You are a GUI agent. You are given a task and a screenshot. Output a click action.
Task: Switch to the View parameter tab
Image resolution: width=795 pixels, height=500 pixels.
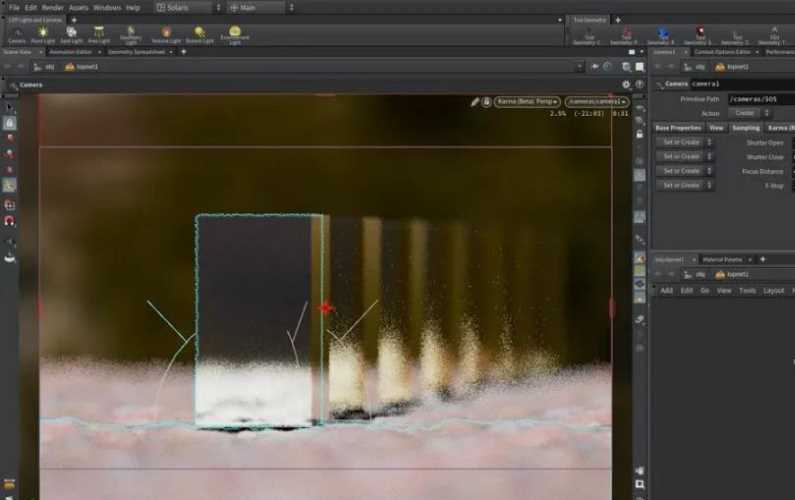click(716, 128)
